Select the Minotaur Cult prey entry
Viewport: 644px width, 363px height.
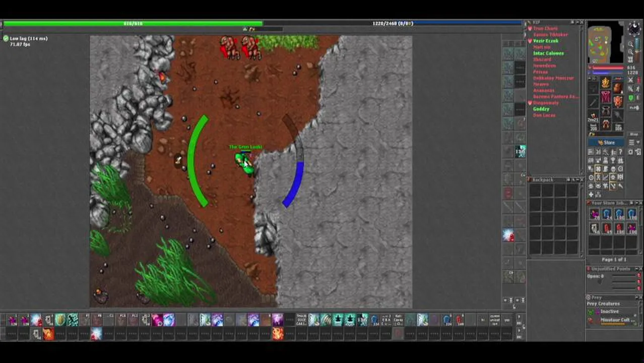(x=612, y=320)
